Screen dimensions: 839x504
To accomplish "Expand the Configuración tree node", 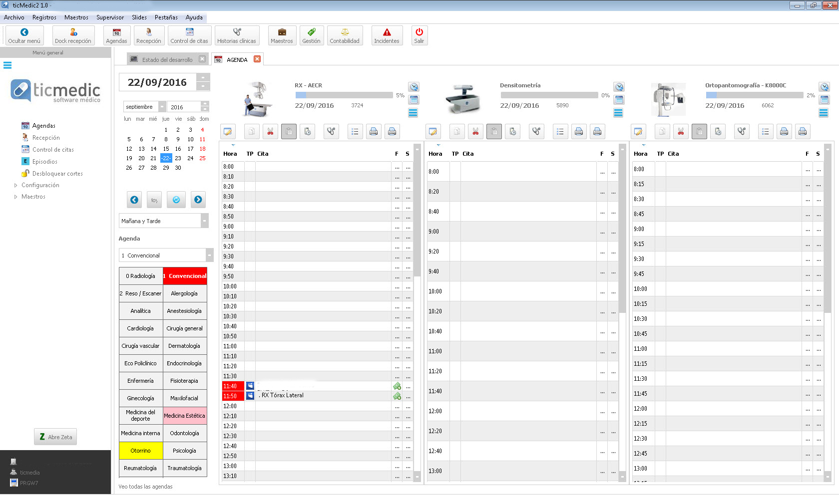I will tap(16, 185).
